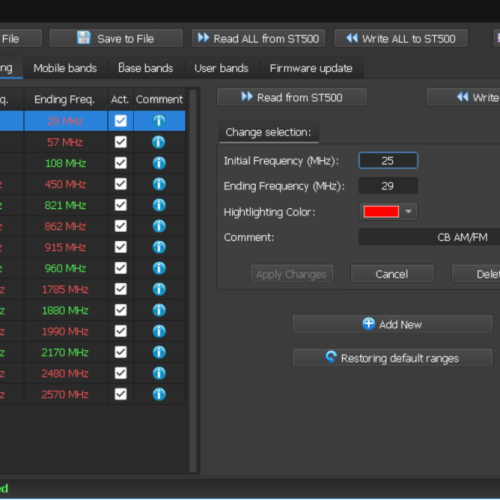Screen dimensions: 500x500
Task: Open comment info icon for 108 MHz row
Action: (x=159, y=163)
